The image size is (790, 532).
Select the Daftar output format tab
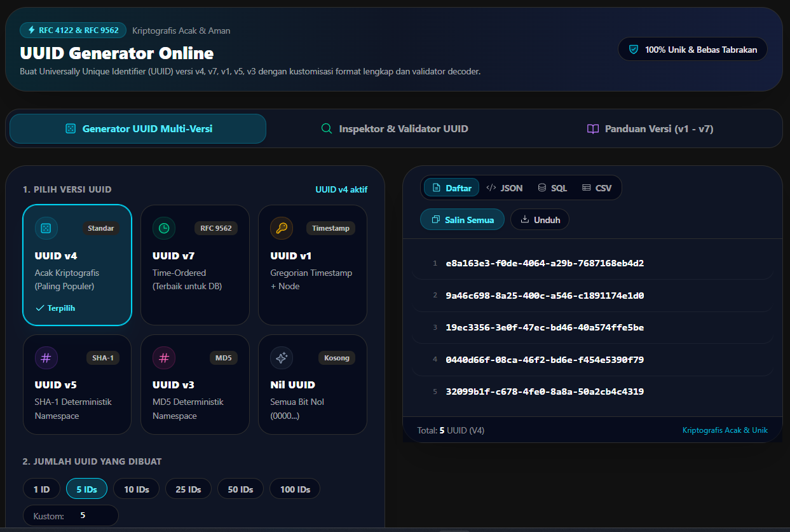[x=452, y=188]
